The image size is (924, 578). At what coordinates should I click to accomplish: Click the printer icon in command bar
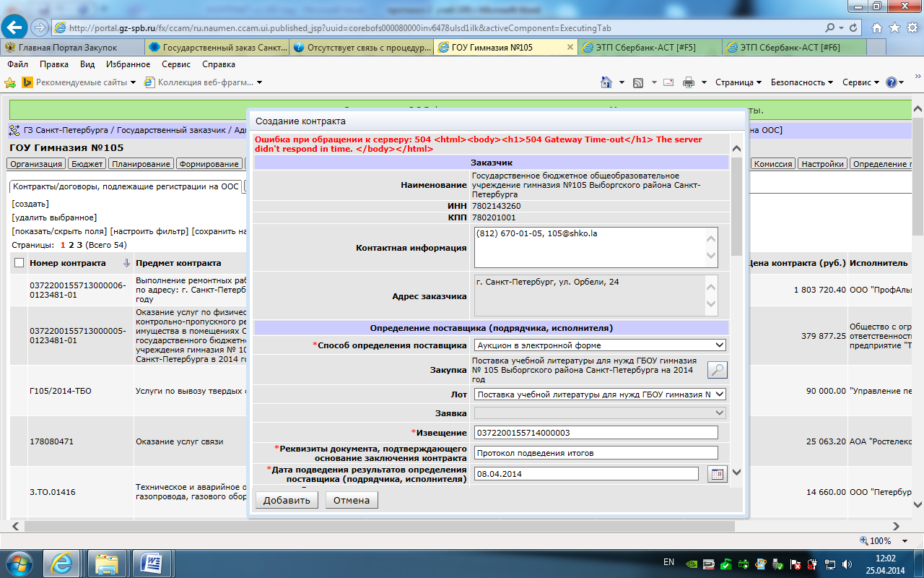689,82
